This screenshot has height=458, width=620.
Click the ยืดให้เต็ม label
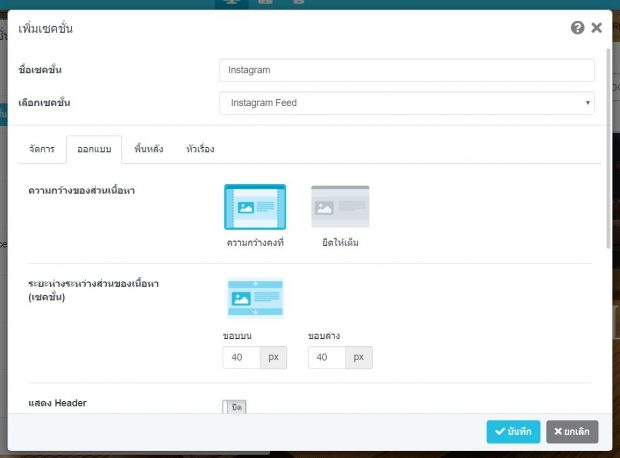(340, 242)
